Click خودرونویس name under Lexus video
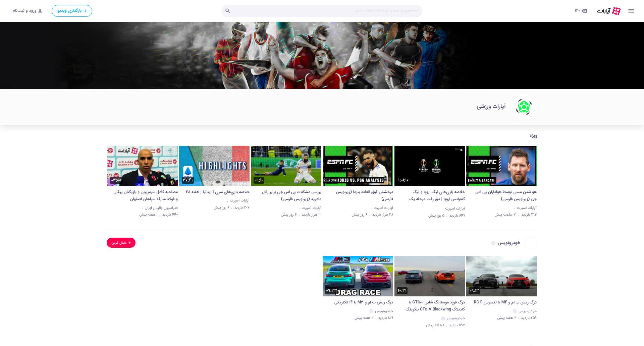This screenshot has width=644, height=346. click(528, 311)
